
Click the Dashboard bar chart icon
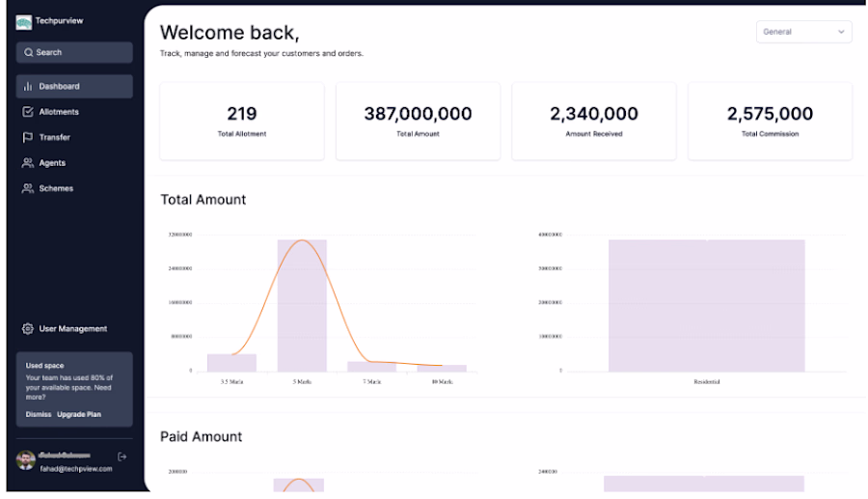coord(28,87)
